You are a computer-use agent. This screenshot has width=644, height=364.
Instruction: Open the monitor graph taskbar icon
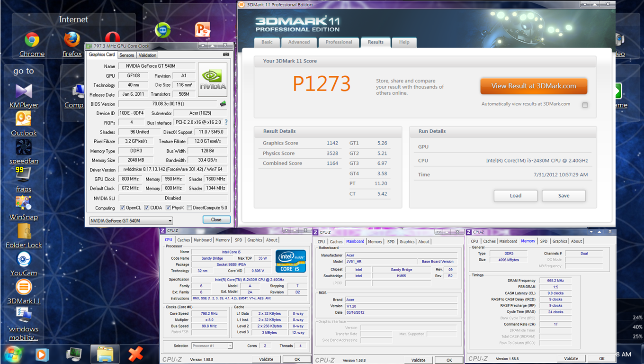point(74,354)
